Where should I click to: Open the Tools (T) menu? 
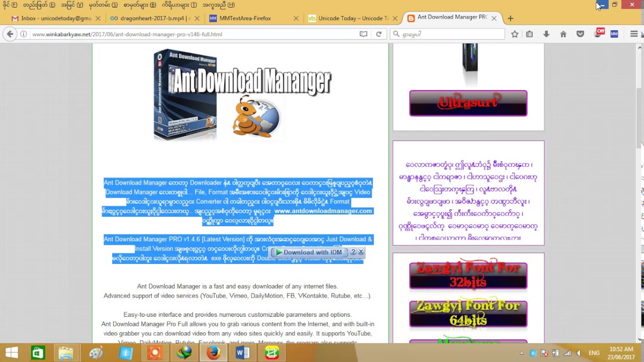click(180, 5)
